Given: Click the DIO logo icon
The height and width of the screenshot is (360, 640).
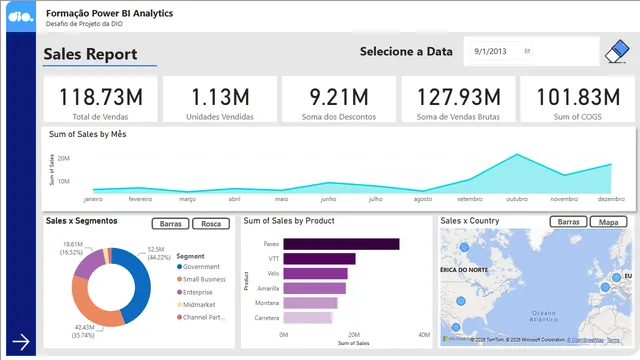Looking at the screenshot, I should click(21, 16).
